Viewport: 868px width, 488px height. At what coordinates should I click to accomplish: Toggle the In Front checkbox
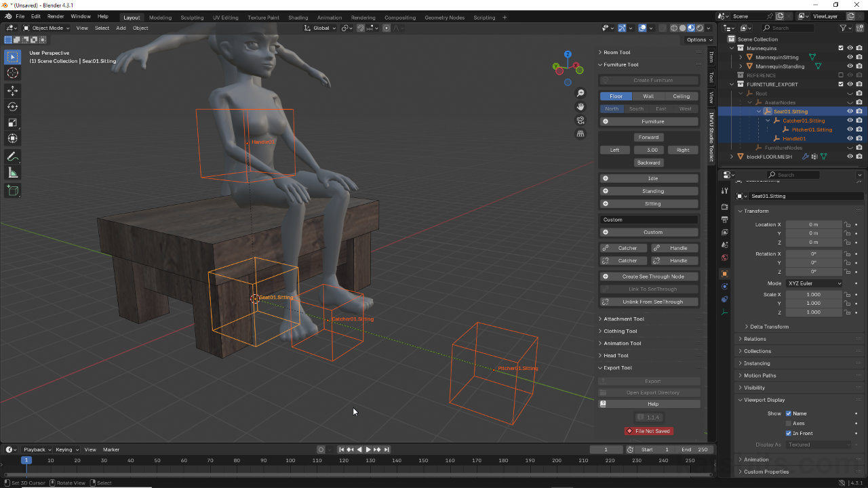point(789,433)
